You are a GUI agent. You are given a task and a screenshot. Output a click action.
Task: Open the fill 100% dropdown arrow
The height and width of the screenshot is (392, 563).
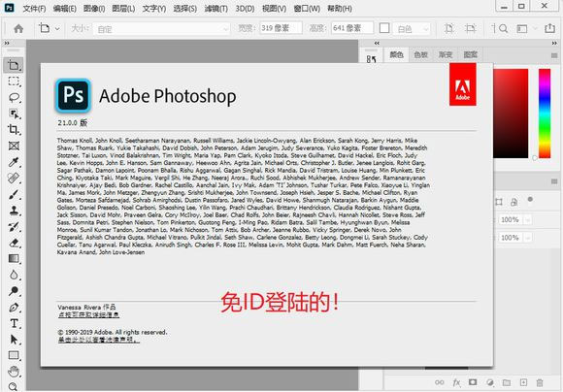click(x=527, y=238)
